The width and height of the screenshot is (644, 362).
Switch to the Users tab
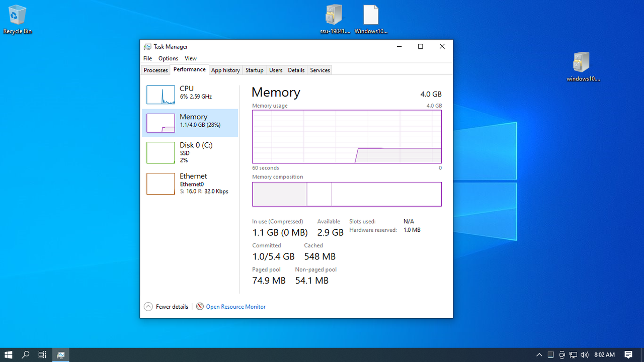click(x=276, y=70)
